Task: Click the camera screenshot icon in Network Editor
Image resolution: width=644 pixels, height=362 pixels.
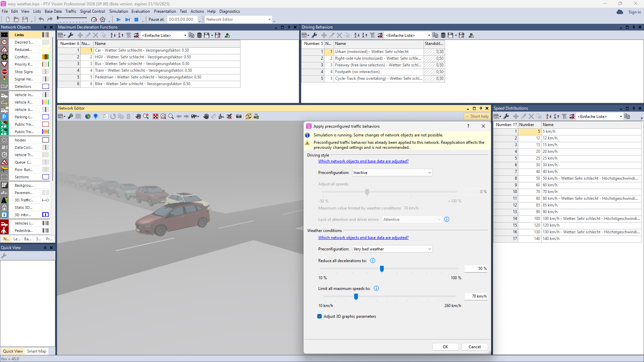Action: [239, 116]
